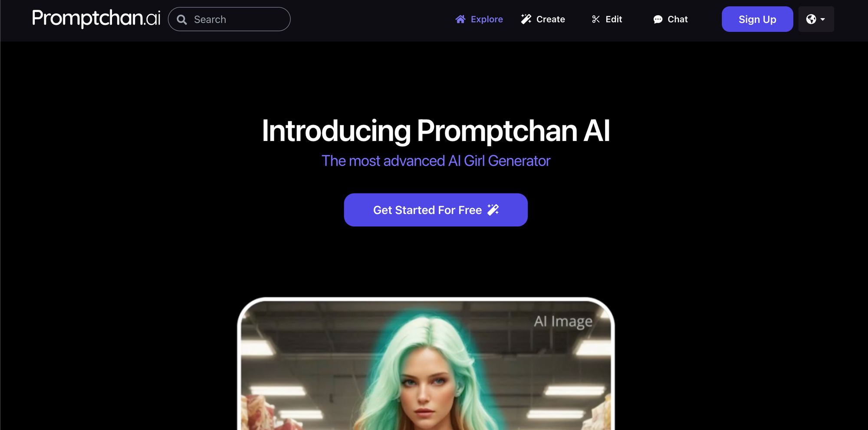868x430 pixels.
Task: Click the Create magic wand icon
Action: click(x=526, y=19)
